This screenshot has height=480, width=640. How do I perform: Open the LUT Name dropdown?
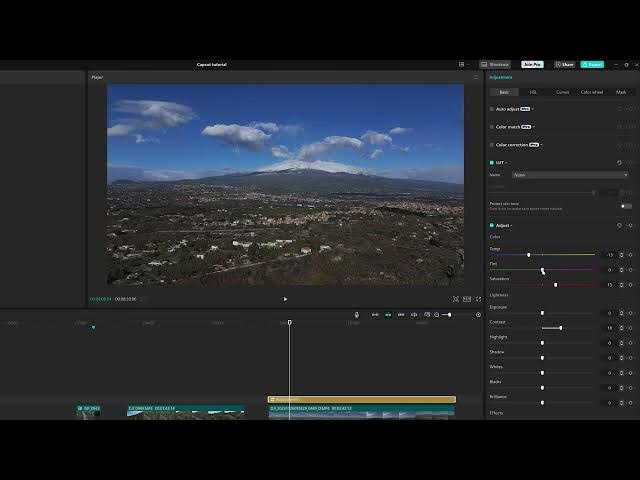coord(570,175)
